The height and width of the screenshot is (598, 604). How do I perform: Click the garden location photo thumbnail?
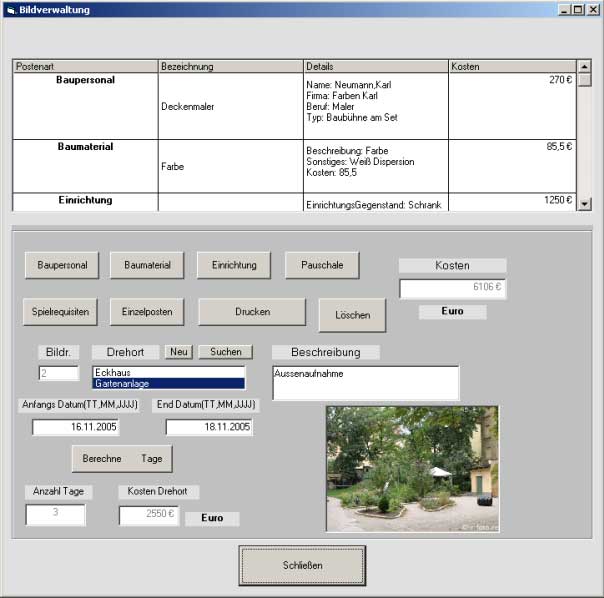(412, 468)
